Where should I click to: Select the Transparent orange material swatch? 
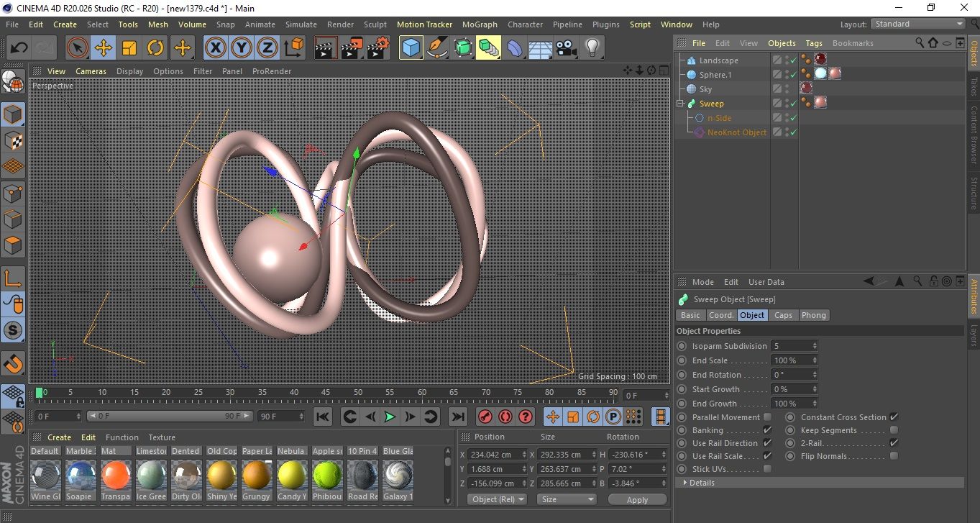pos(116,476)
